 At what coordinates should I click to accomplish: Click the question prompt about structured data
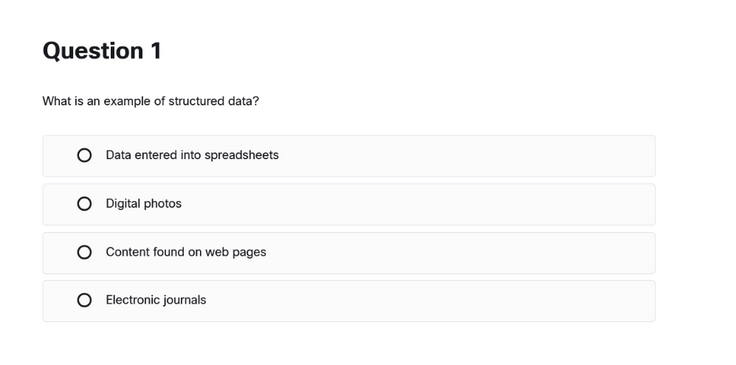pos(151,101)
